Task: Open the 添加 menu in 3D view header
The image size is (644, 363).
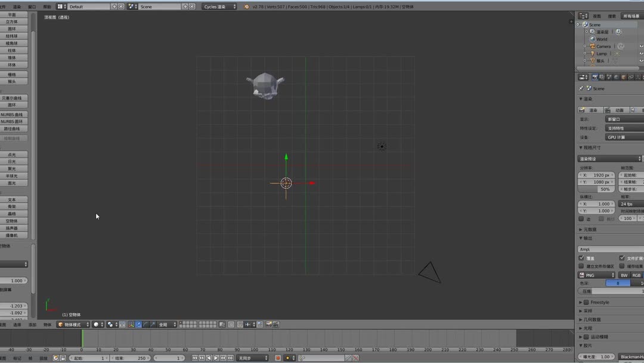Action: pyautogui.click(x=32, y=324)
